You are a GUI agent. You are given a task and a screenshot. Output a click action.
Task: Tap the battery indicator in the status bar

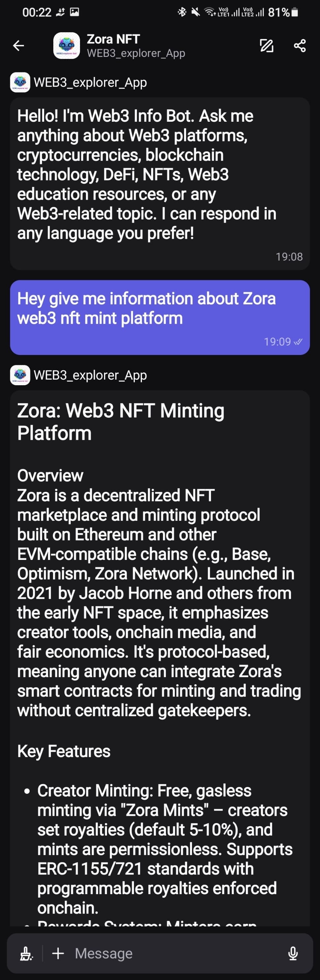coord(294,12)
